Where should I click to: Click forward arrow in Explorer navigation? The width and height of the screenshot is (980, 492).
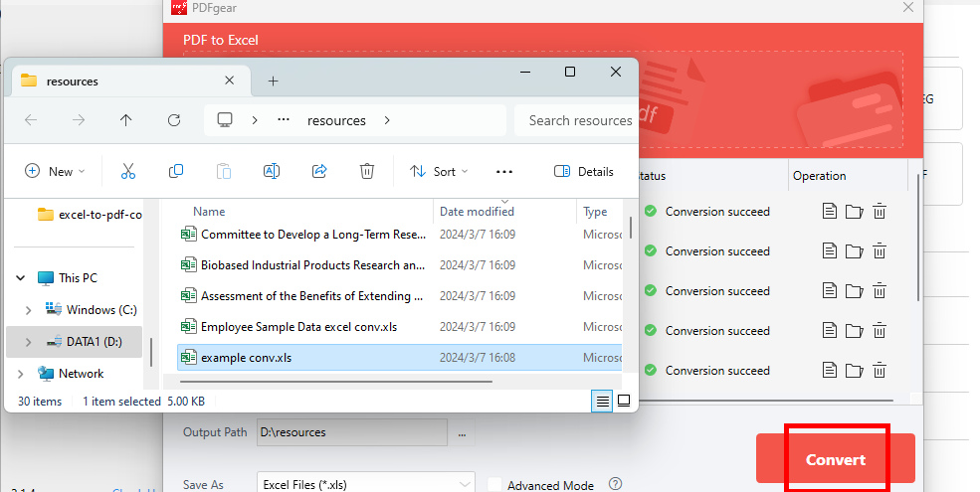(x=79, y=120)
